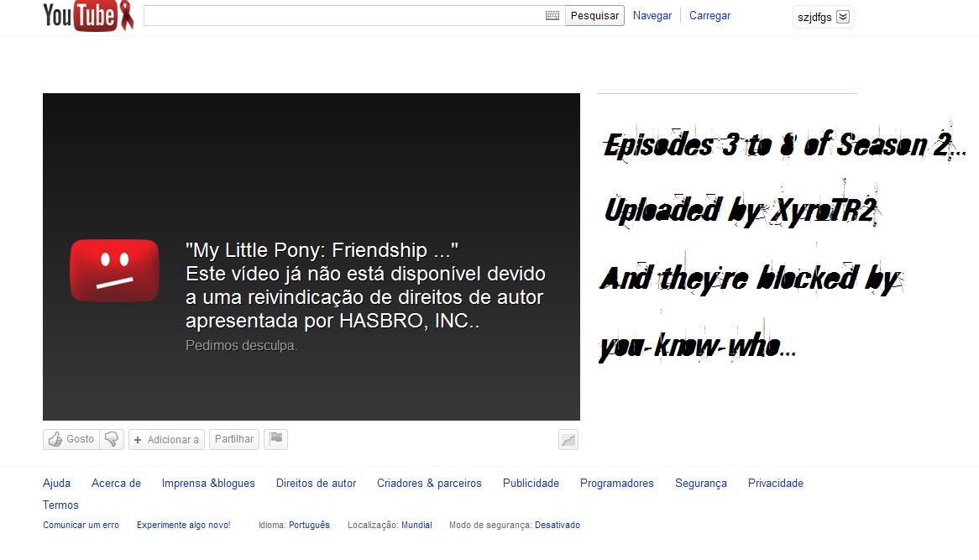Open the Termos footer link
The image size is (979, 560).
coord(60,505)
